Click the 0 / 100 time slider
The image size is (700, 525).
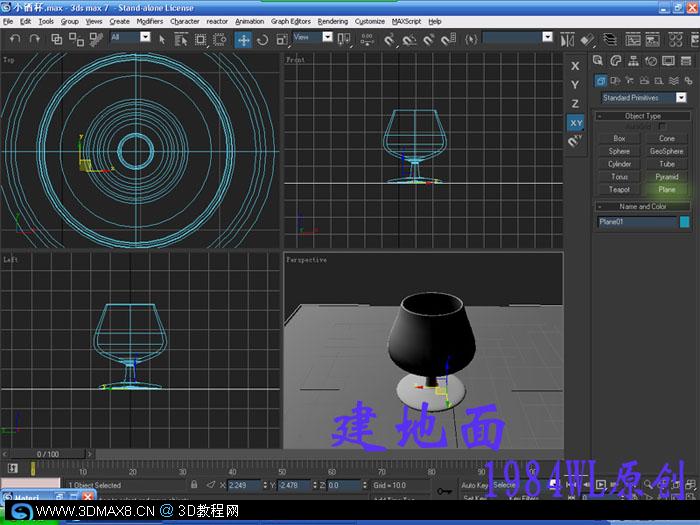pos(48,454)
